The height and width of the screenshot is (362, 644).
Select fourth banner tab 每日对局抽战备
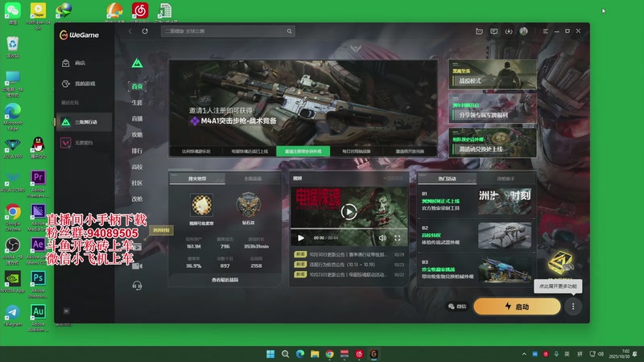pyautogui.click(x=357, y=151)
